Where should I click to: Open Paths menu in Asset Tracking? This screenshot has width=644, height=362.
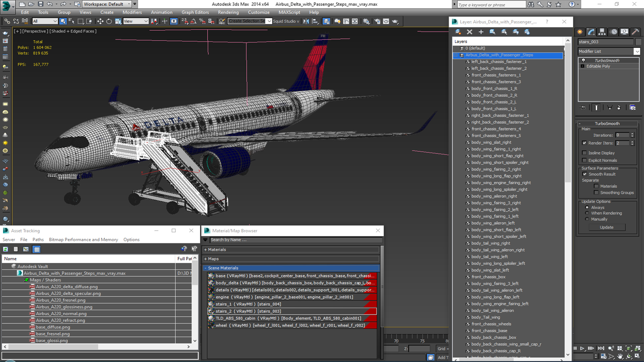click(x=38, y=240)
